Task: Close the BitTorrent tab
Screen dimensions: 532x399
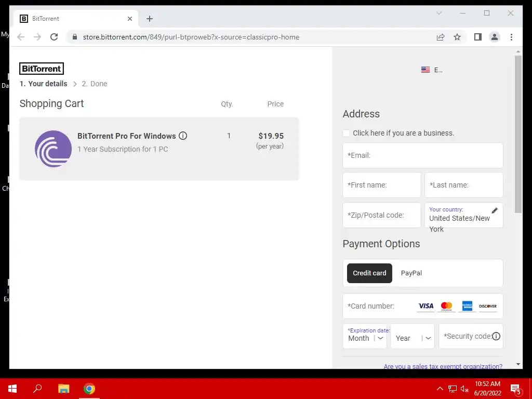Action: (129, 19)
